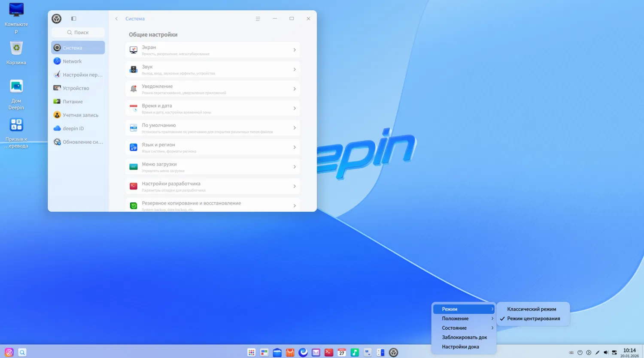Launch the file manager from dock

[x=277, y=352]
